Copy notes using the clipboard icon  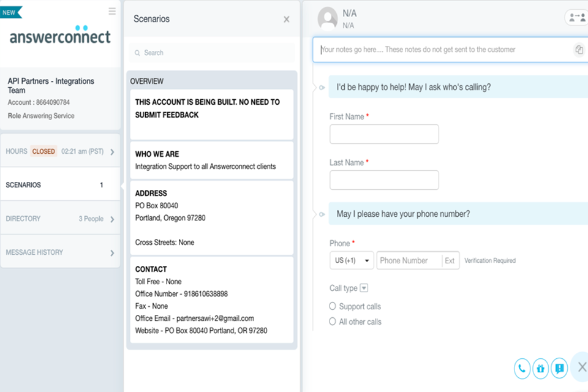(579, 50)
